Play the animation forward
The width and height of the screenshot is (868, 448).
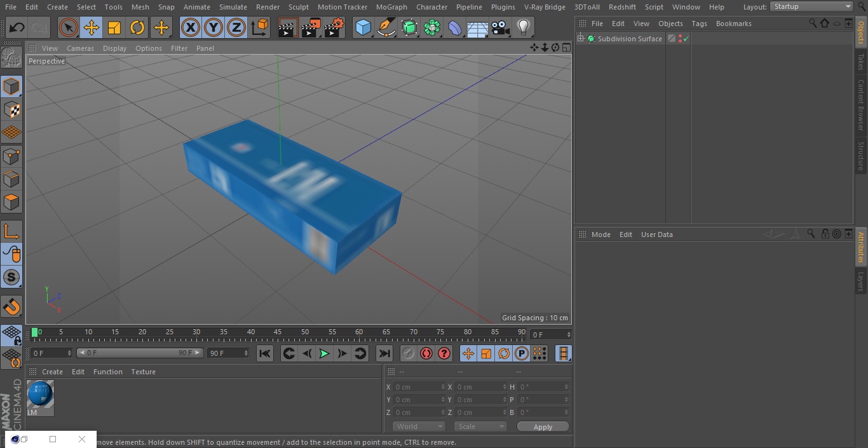click(x=324, y=353)
